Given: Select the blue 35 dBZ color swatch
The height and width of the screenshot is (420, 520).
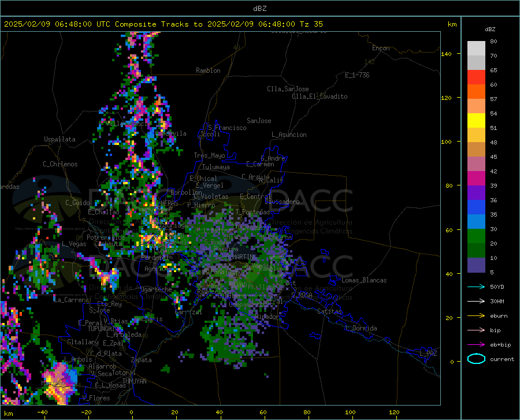Looking at the screenshot, I should point(476,207).
